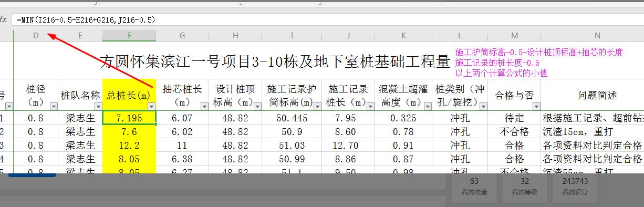Select the yellow cell with value 12.2

[129, 145]
